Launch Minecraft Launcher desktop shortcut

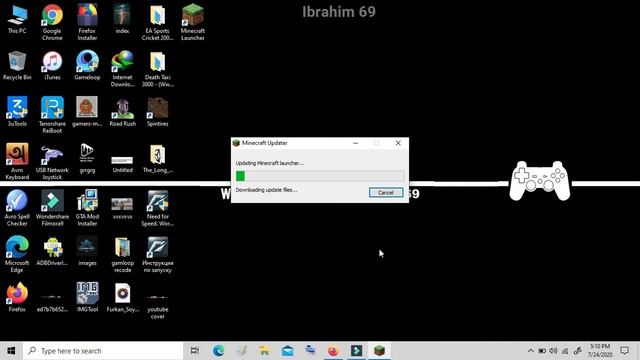[x=193, y=22]
